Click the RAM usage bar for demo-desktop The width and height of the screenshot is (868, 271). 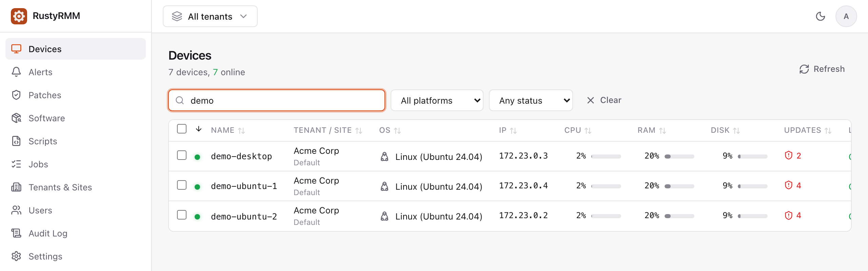click(679, 157)
